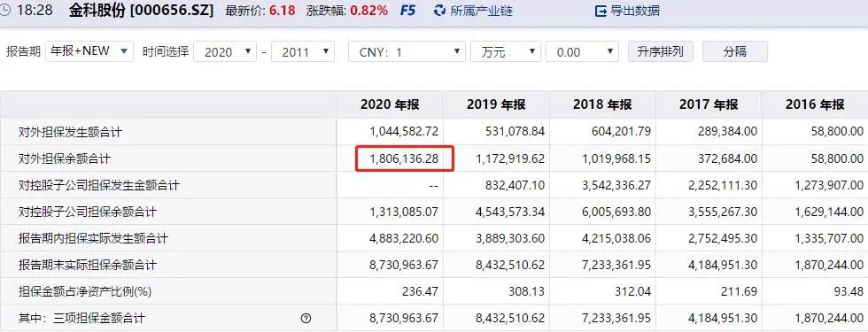Open the start year 2020 dropdown
This screenshot has height=332, width=868.
(x=224, y=52)
